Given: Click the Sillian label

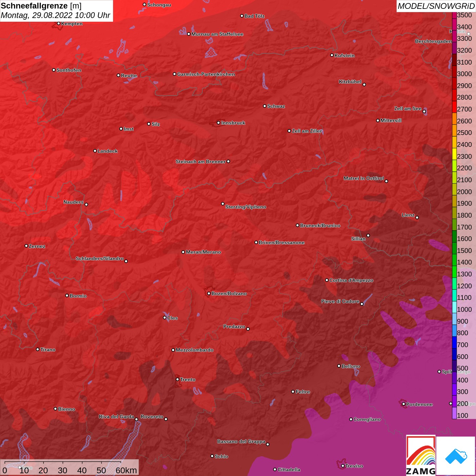Looking at the screenshot, I should [x=358, y=239].
